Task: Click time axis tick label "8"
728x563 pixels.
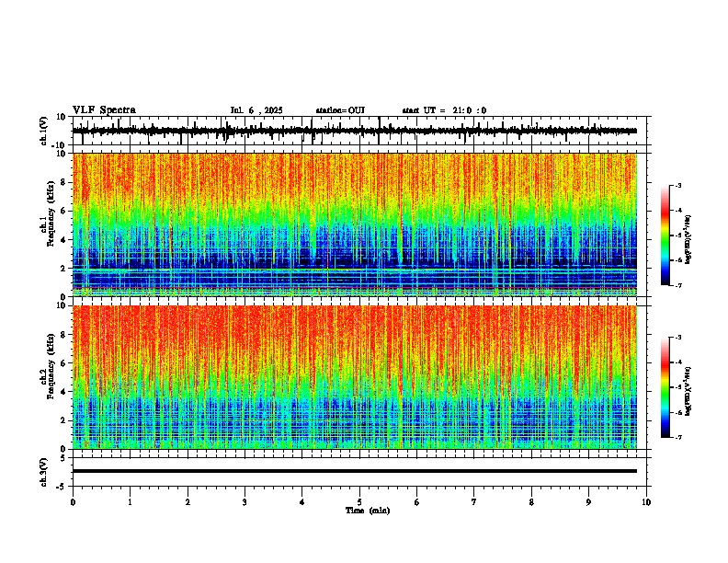Action: [x=531, y=502]
